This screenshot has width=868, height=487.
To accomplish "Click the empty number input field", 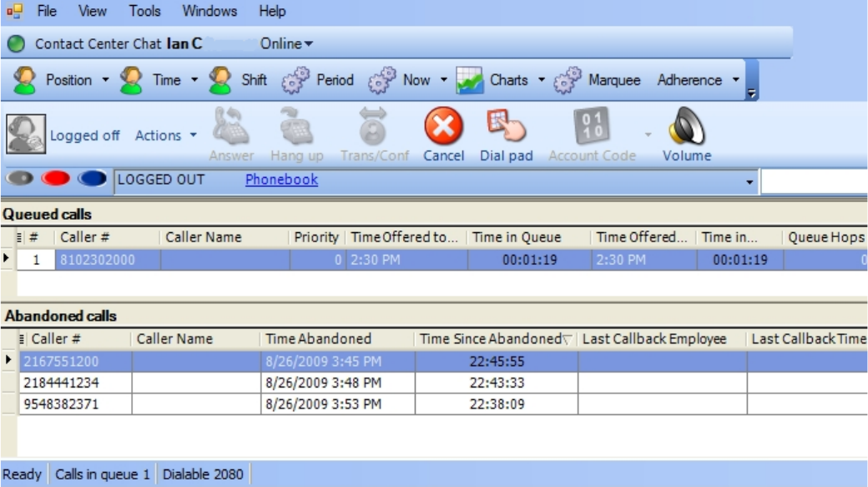I will 814,180.
